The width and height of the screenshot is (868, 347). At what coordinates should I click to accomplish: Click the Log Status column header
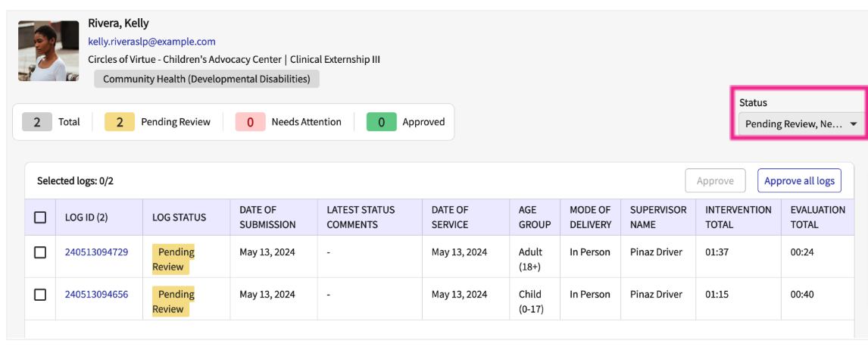coord(179,217)
